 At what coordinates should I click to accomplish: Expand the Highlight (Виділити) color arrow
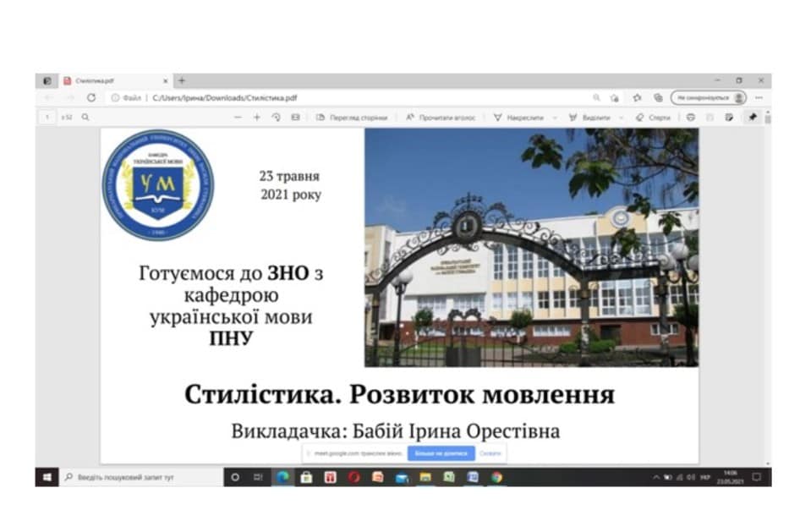[622, 118]
